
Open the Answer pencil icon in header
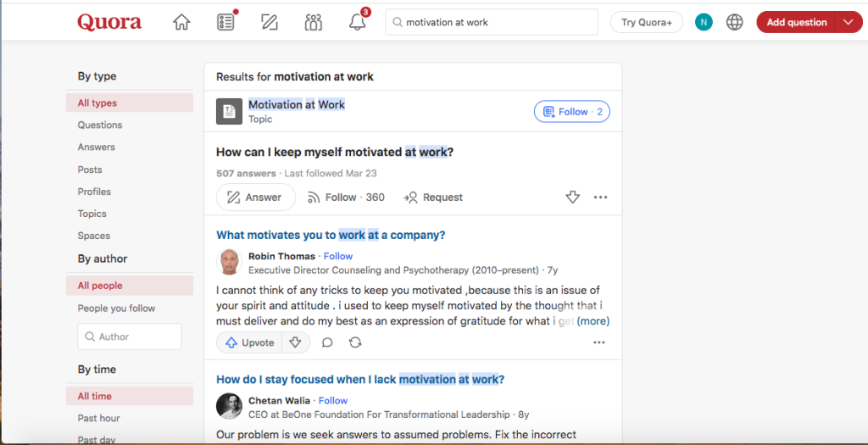pyautogui.click(x=269, y=22)
